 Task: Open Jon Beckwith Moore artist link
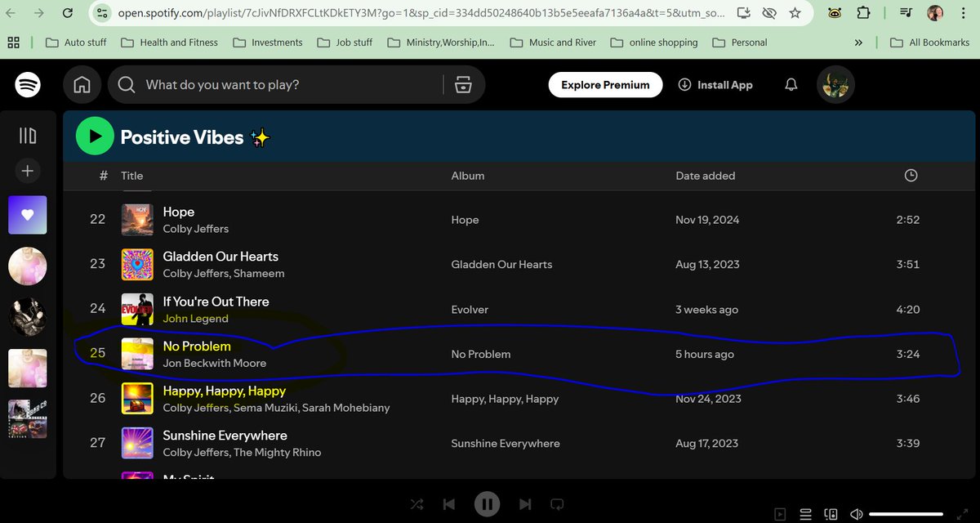click(x=215, y=363)
